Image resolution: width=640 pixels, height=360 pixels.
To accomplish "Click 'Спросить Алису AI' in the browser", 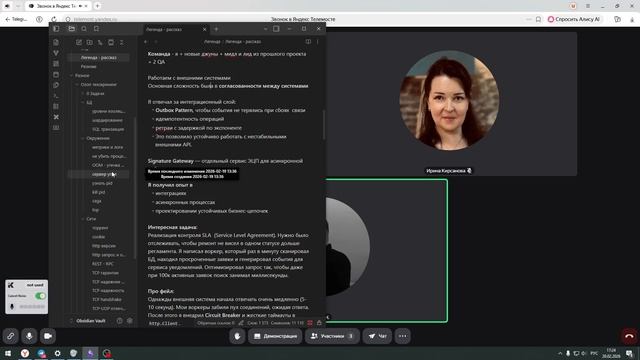I will (x=574, y=19).
